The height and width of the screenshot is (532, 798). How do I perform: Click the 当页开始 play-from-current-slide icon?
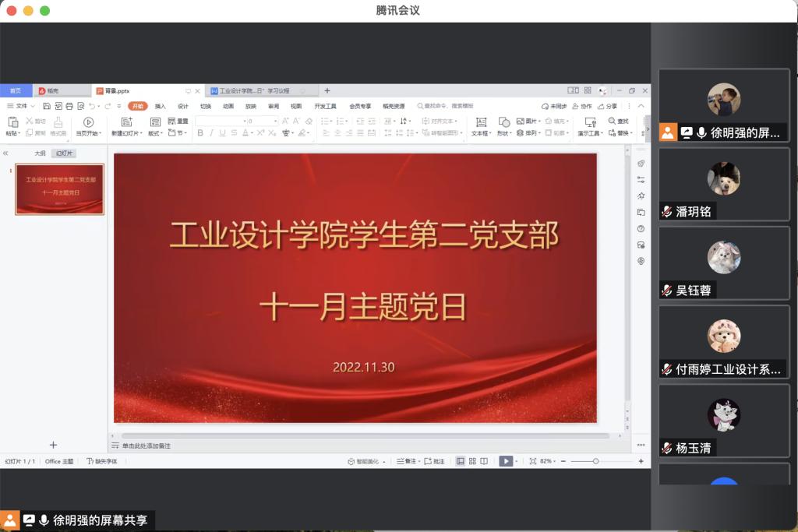(x=88, y=122)
